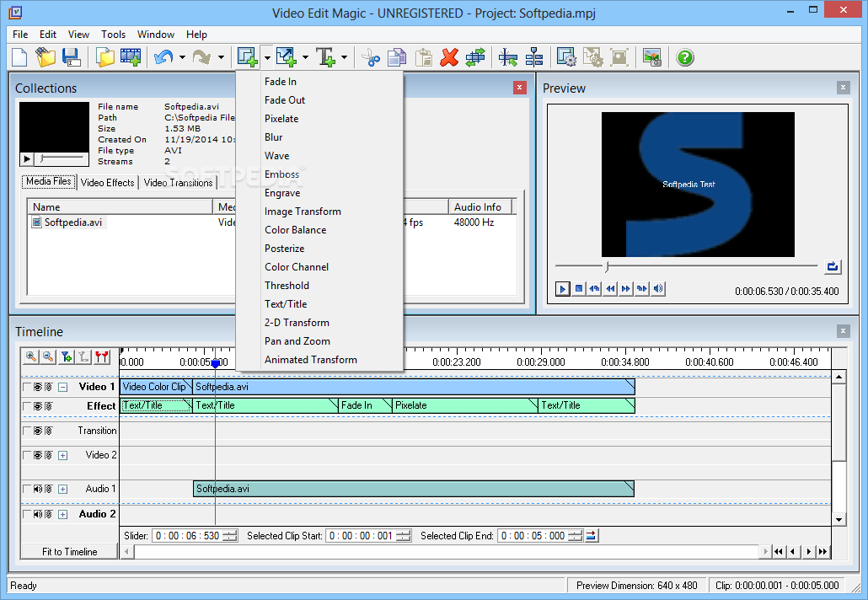Screen dimensions: 868x600
Task: Open the Window menu
Action: click(x=156, y=35)
